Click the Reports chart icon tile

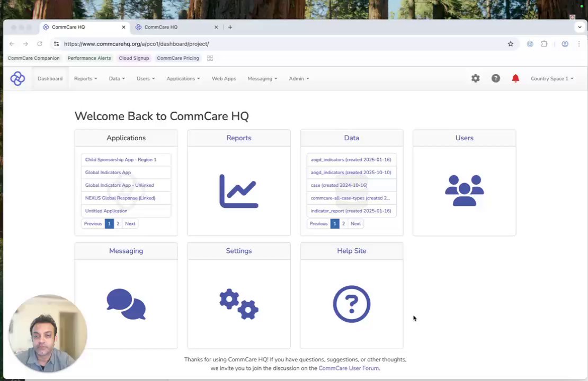[x=239, y=191]
